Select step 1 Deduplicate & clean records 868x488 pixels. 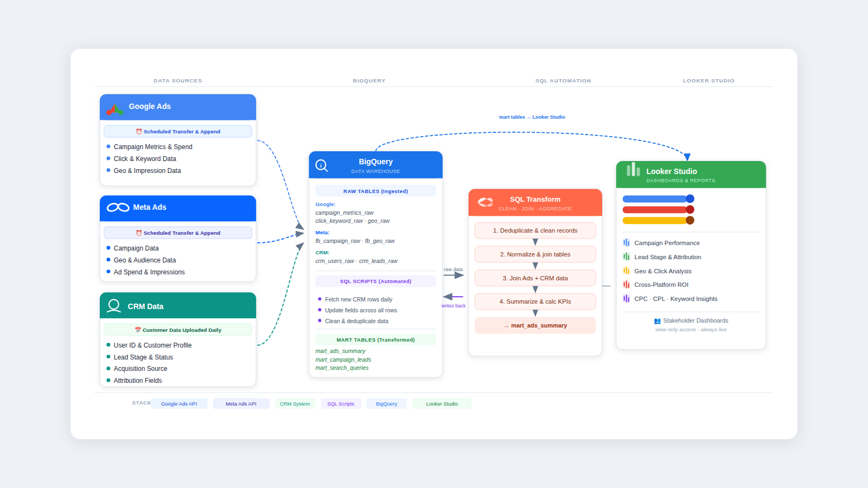point(535,230)
